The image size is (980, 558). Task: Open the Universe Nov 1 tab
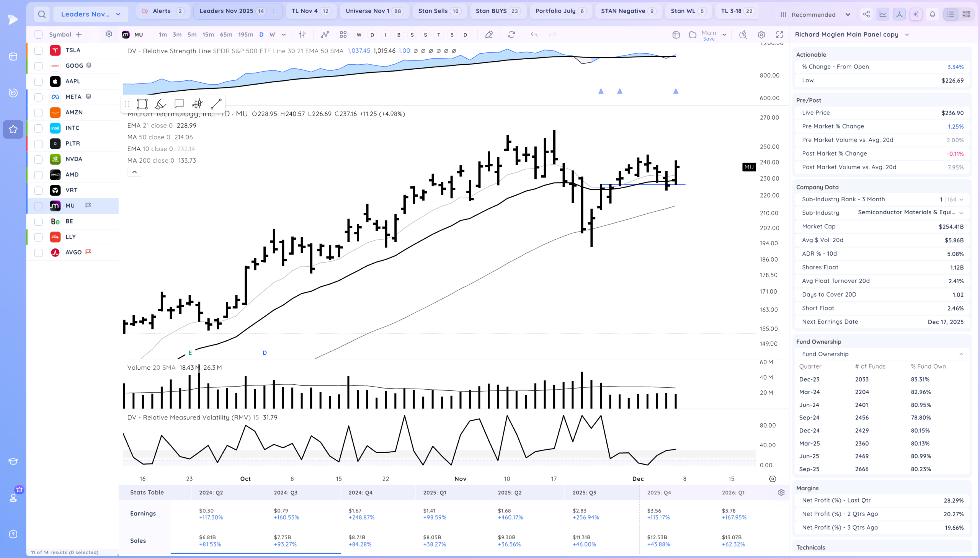pos(374,11)
